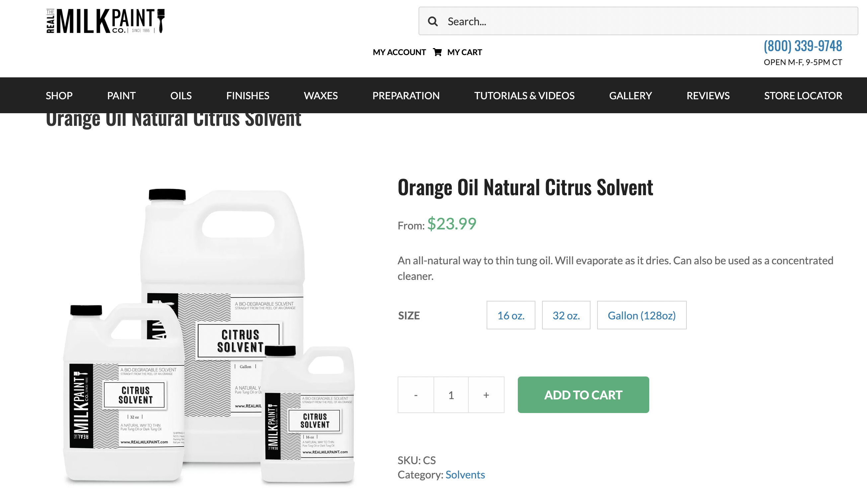The width and height of the screenshot is (867, 504).
Task: Select the 16 oz. size option
Action: [x=511, y=315]
